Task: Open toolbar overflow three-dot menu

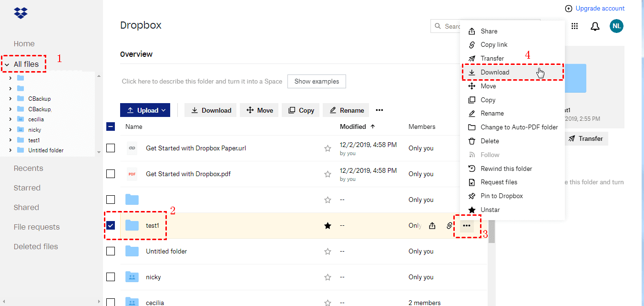Action: [379, 110]
